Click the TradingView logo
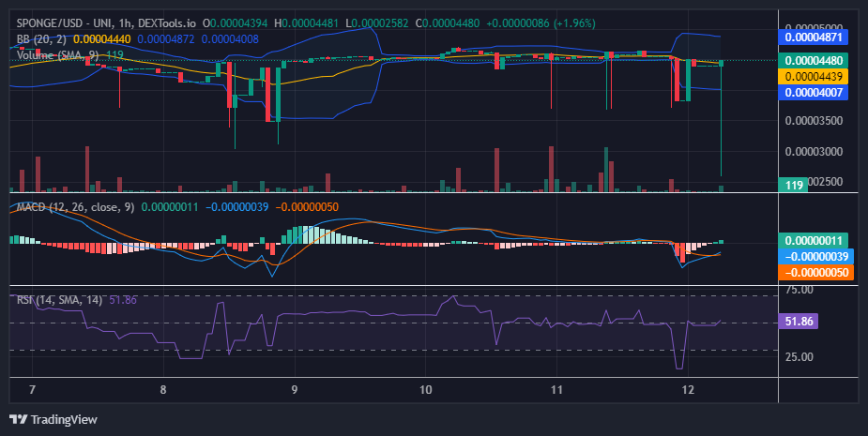Viewport: 868px width, 436px height. coord(53,419)
